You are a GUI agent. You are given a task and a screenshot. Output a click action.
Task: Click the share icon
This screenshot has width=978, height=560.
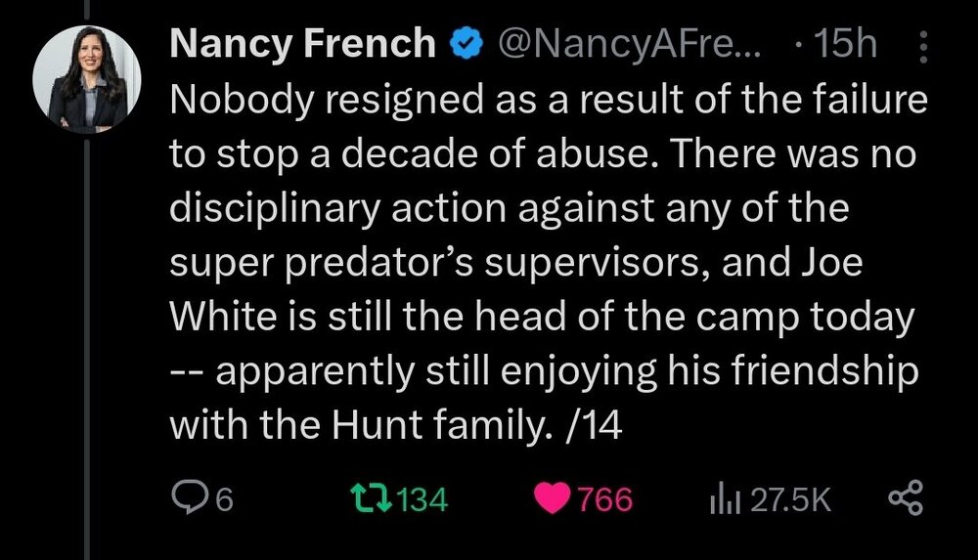tap(905, 499)
